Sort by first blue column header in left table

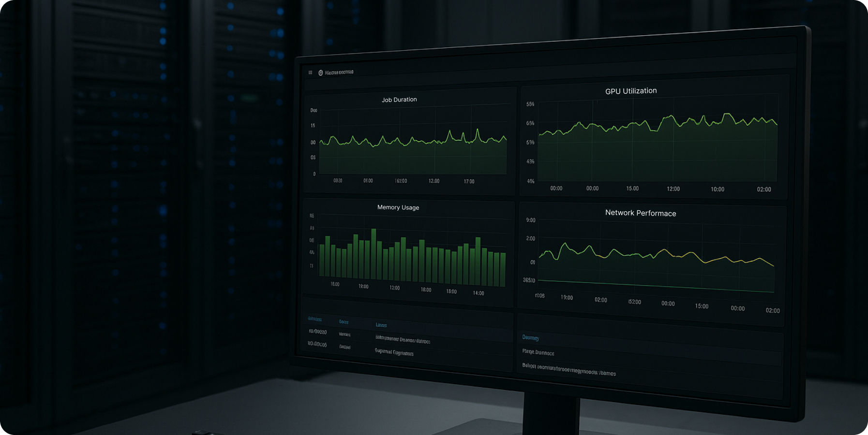point(314,319)
